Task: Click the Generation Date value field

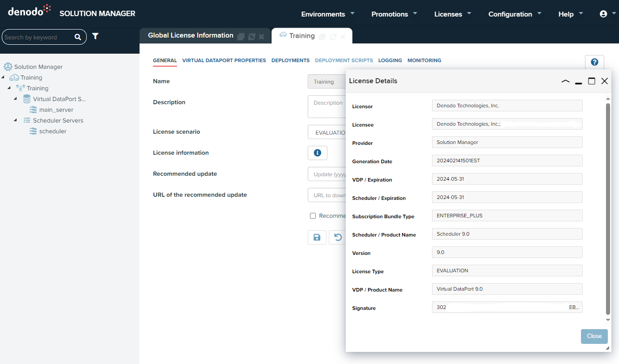Action: coord(507,161)
